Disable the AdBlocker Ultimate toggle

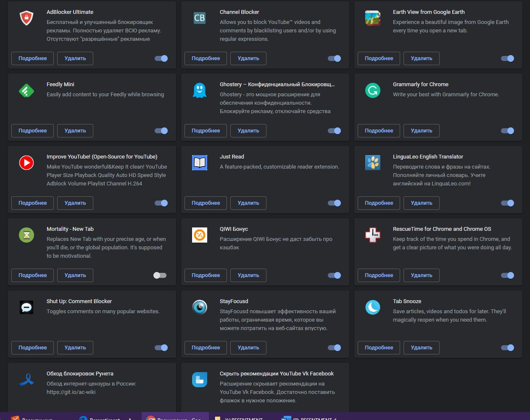tap(161, 58)
